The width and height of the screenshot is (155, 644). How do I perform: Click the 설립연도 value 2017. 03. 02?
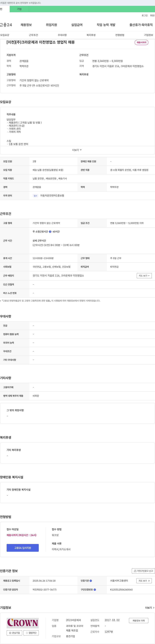coord(112,620)
